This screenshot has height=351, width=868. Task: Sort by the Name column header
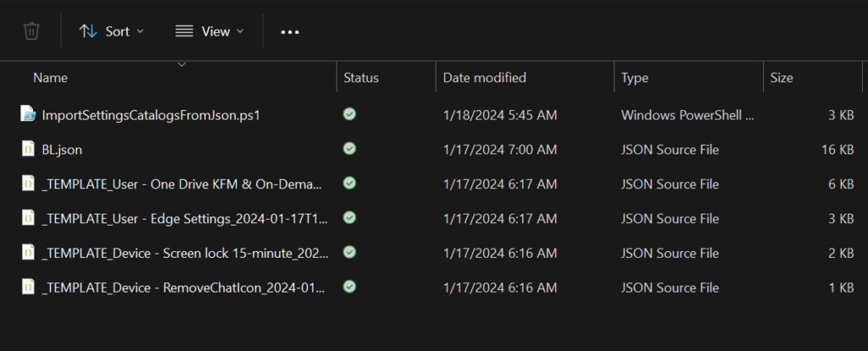(51, 78)
